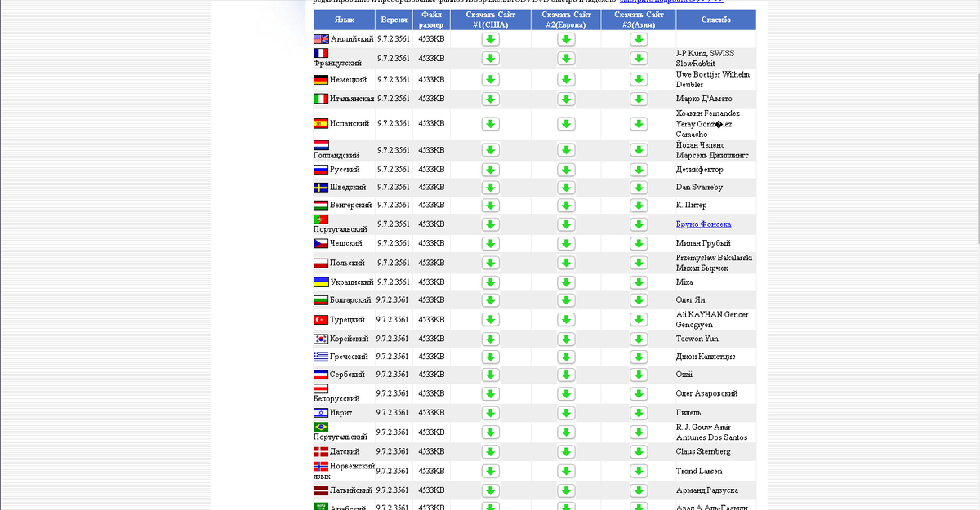Download English version from Site #1 (USA)
Screen dimensions: 980x510
pos(490,39)
